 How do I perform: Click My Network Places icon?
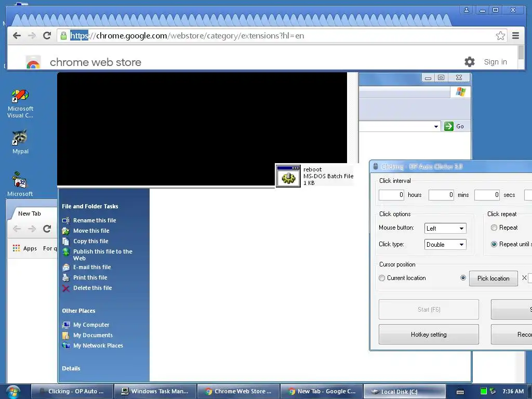coord(66,345)
